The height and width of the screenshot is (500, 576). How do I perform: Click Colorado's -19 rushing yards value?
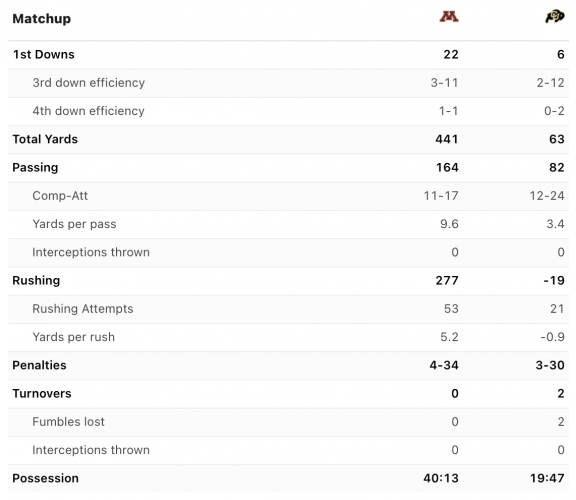[554, 281]
